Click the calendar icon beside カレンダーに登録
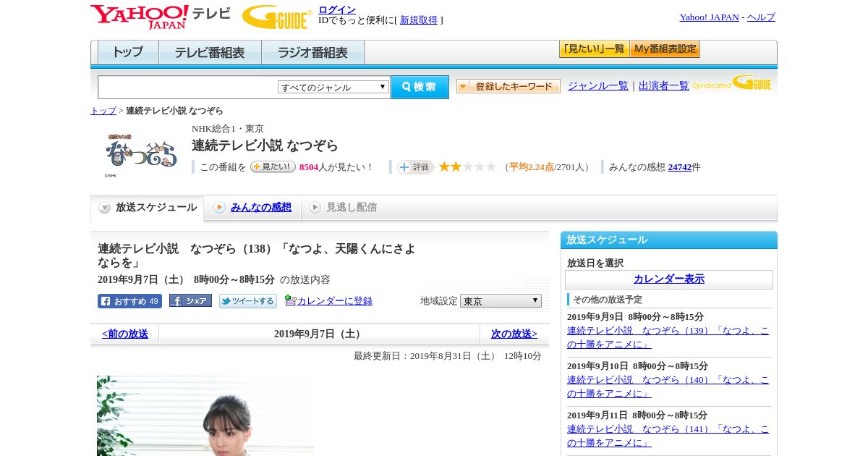868x456 pixels. coord(290,300)
